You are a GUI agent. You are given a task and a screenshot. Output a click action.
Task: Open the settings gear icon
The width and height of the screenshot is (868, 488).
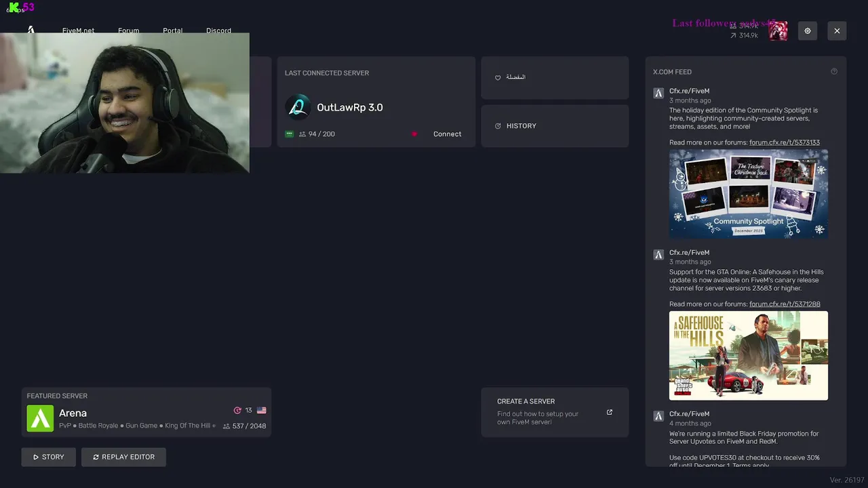pyautogui.click(x=808, y=30)
